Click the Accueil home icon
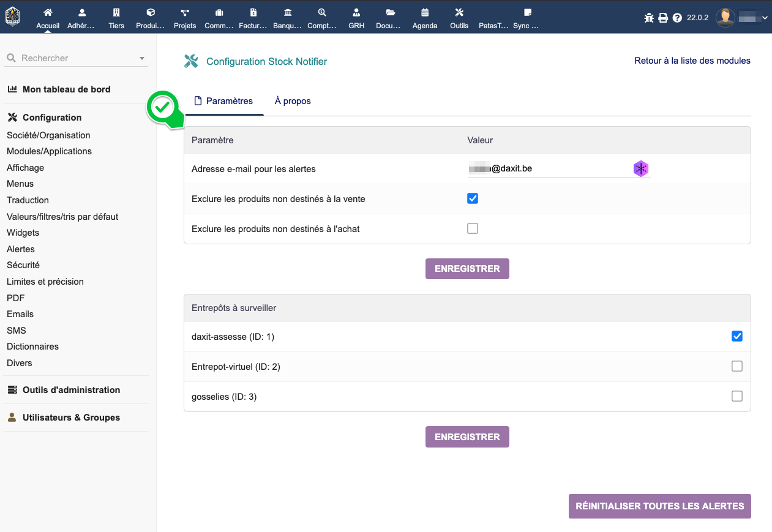The height and width of the screenshot is (532, 772). (48, 13)
